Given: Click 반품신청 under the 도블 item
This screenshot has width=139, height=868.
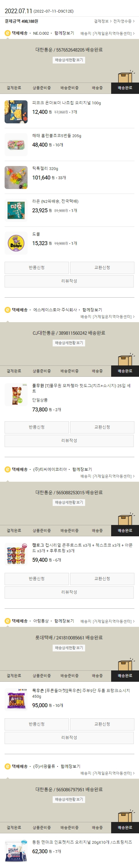Looking at the screenshot, I should [x=37, y=268].
